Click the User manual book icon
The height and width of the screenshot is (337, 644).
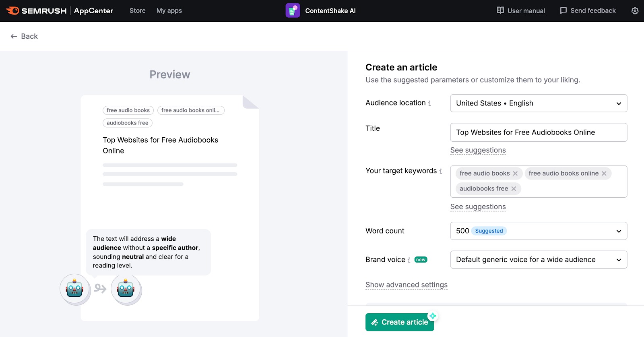(x=500, y=10)
